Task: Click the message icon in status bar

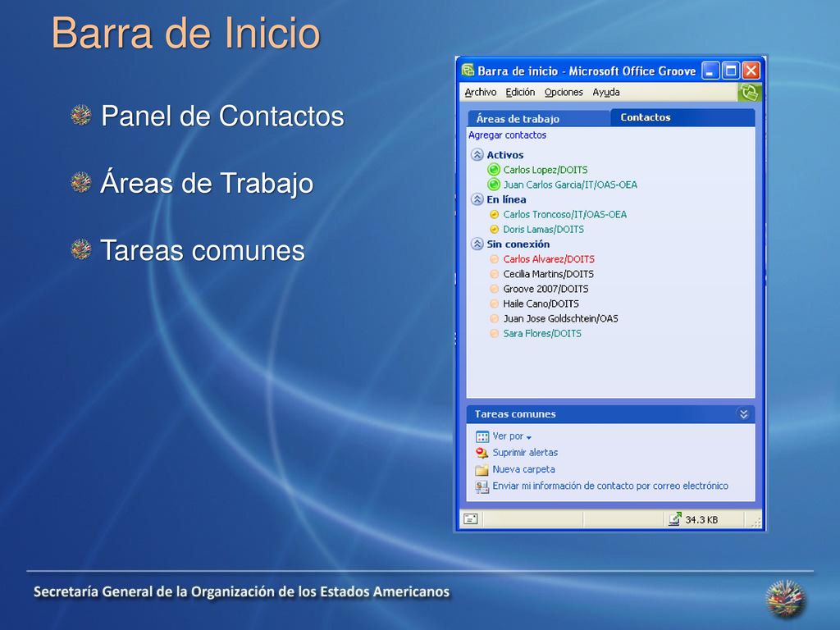Action: [x=471, y=518]
